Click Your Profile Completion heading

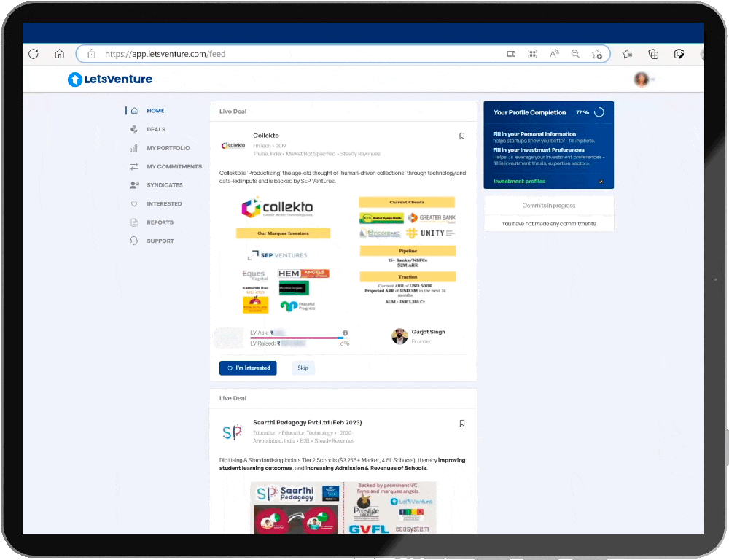(x=529, y=112)
